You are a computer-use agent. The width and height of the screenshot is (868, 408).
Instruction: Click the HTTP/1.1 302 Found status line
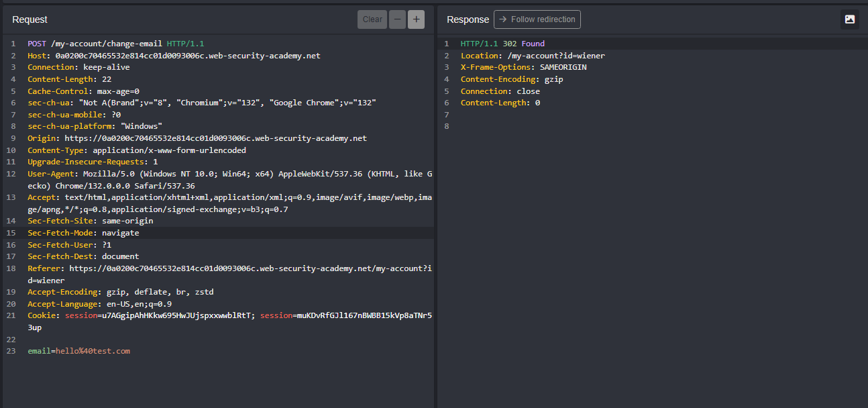pyautogui.click(x=502, y=44)
